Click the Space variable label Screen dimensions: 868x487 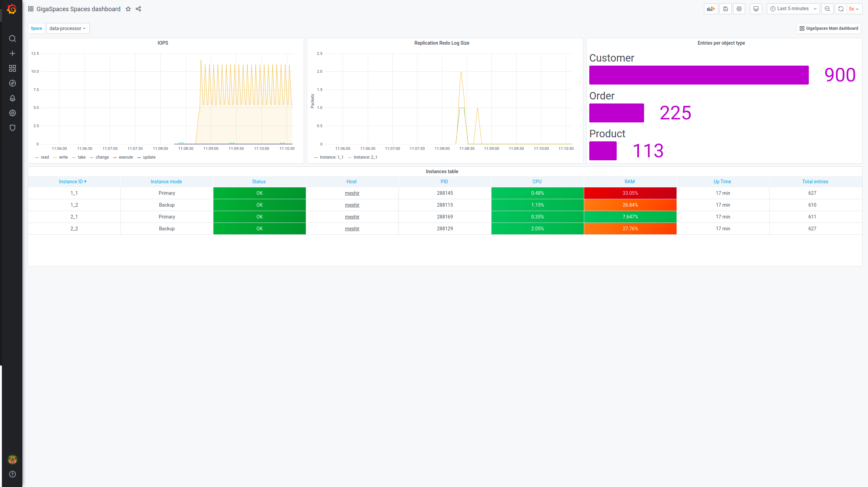pyautogui.click(x=36, y=28)
